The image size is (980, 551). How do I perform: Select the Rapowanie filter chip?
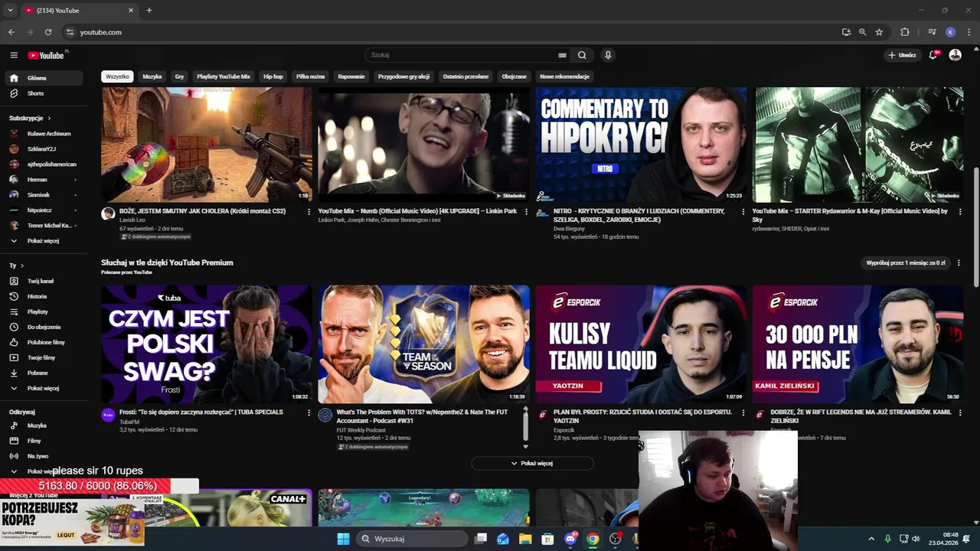(x=351, y=77)
